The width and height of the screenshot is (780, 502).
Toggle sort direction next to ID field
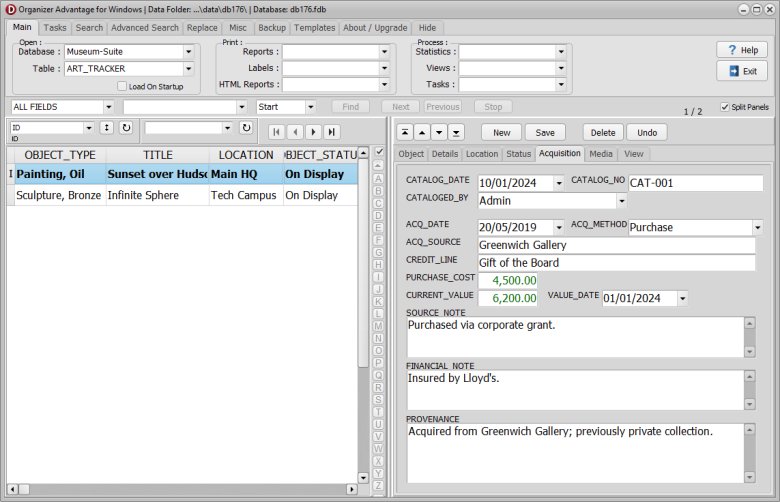pyautogui.click(x=107, y=128)
